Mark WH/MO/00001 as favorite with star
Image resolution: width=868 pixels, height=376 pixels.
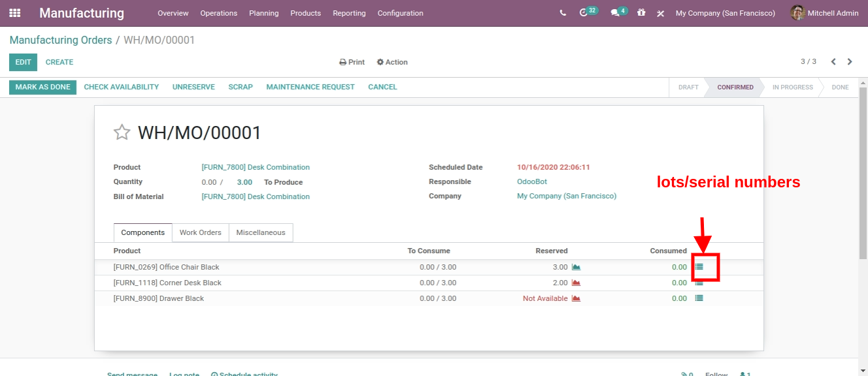122,133
